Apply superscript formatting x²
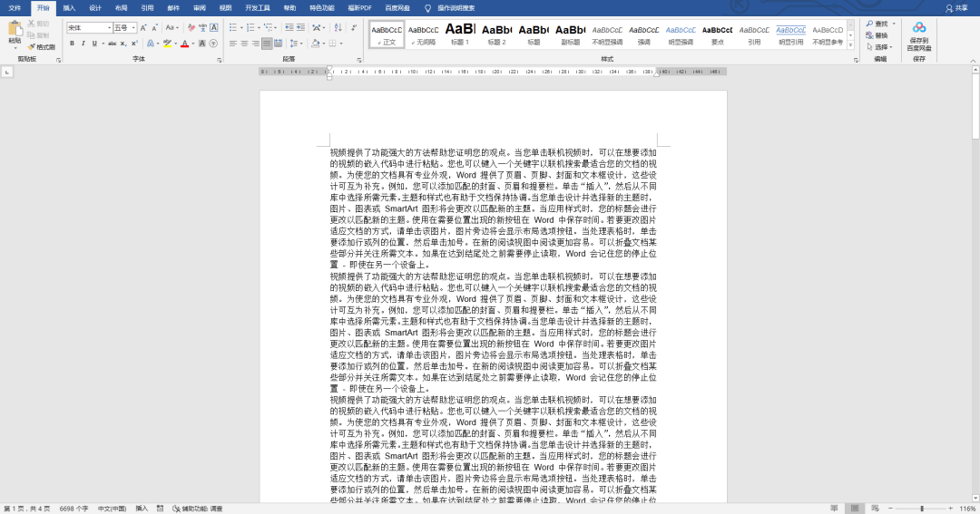 click(133, 44)
